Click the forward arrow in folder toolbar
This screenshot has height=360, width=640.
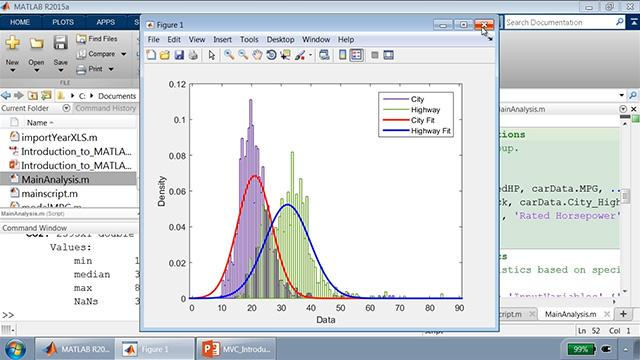click(x=19, y=96)
